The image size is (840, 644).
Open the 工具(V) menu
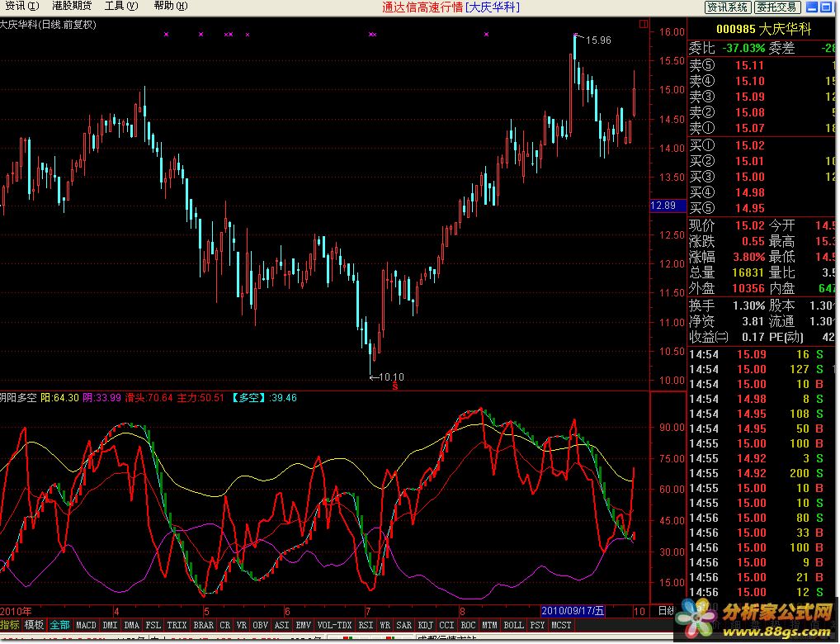point(121,6)
